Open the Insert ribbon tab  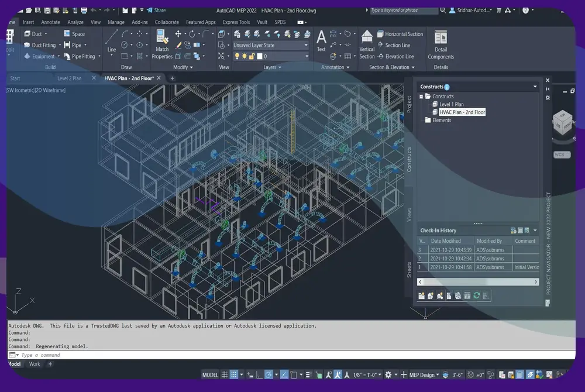28,22
